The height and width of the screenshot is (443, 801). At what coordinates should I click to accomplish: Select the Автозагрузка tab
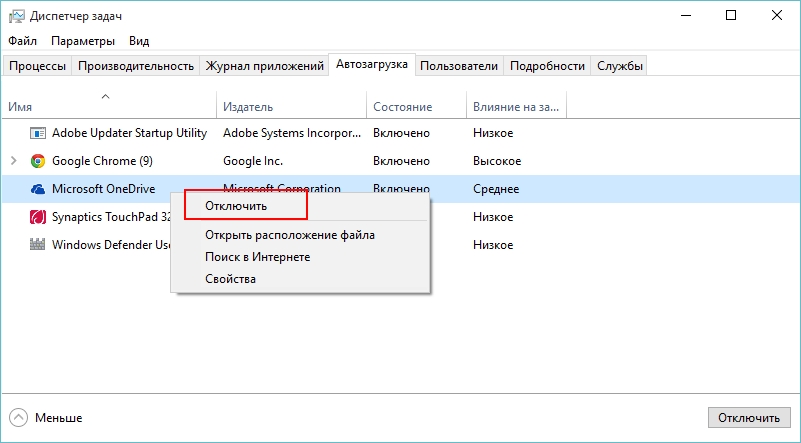[x=372, y=64]
